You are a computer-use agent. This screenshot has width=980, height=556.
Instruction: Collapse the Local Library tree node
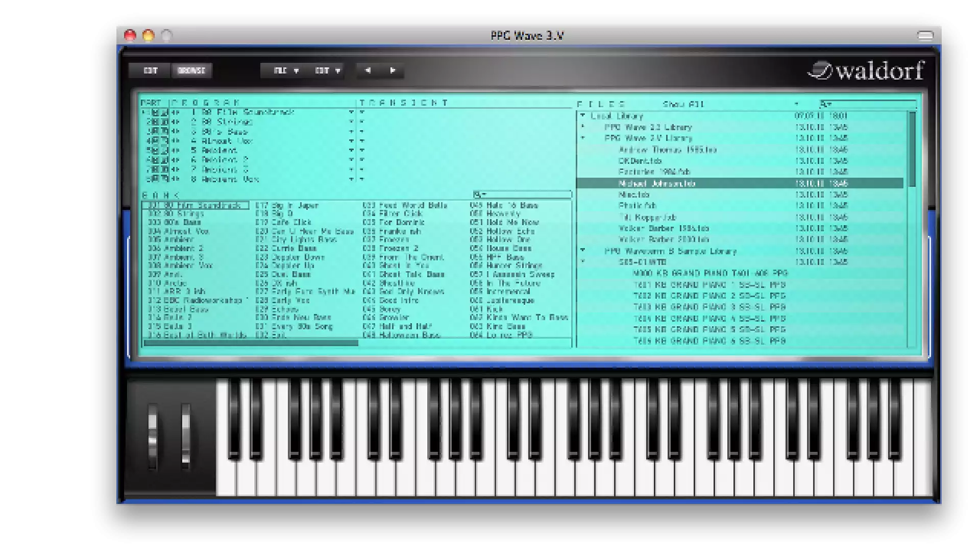point(583,116)
